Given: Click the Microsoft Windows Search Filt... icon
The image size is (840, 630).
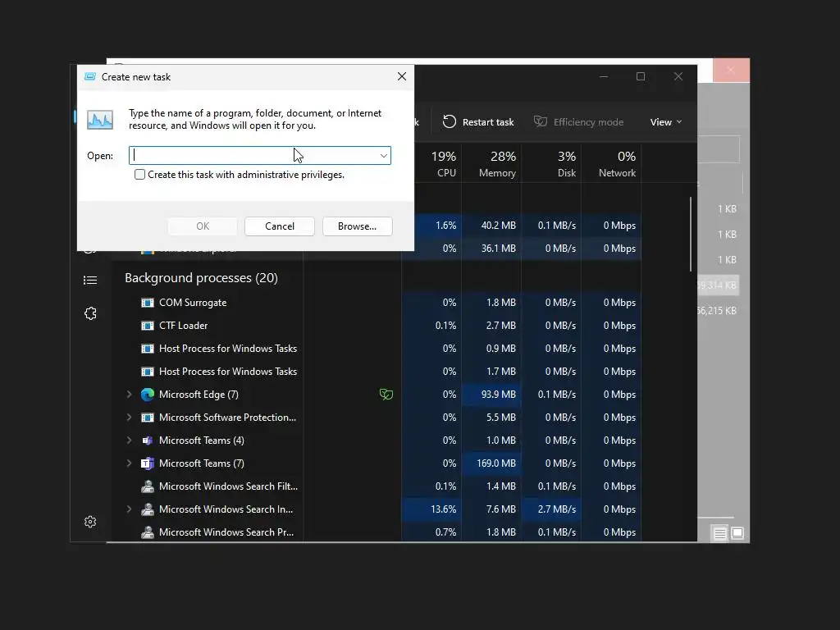Looking at the screenshot, I should (148, 486).
